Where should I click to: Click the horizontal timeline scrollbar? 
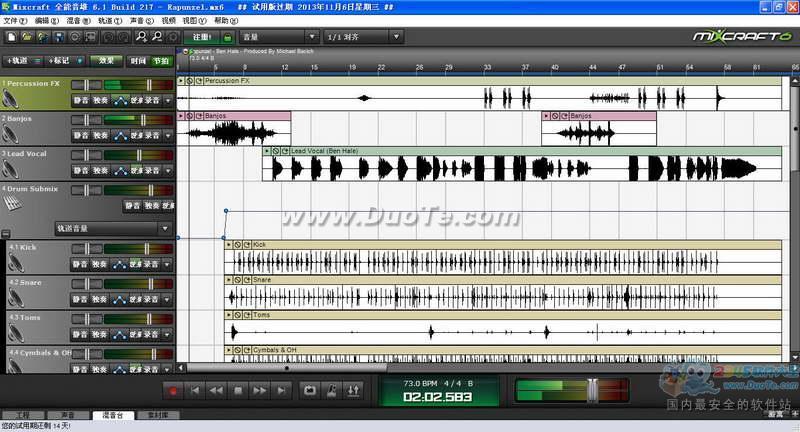[x=286, y=368]
